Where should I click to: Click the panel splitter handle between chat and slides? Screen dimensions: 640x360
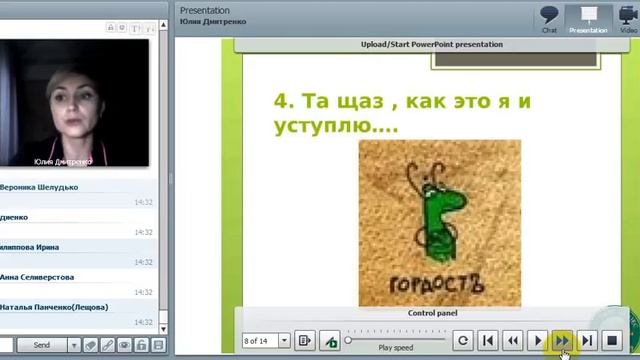pos(171,179)
